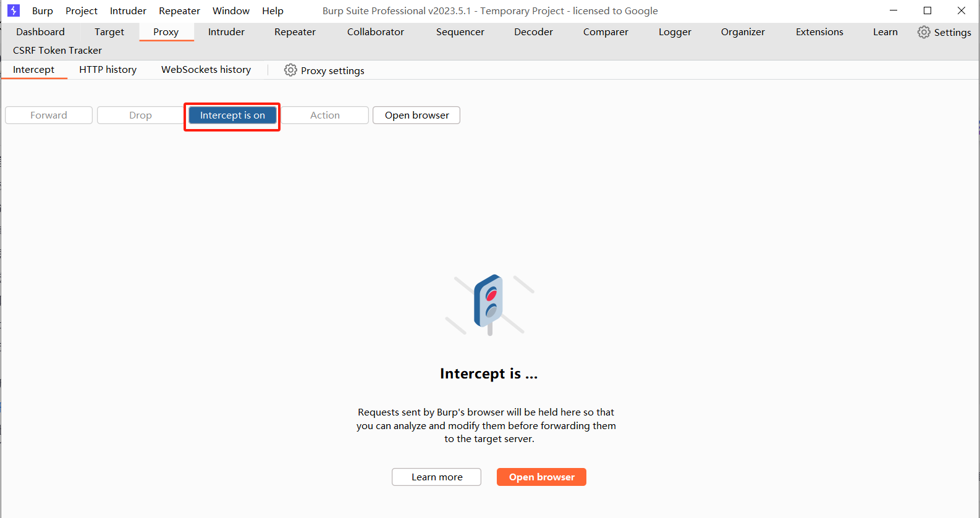Screen dimensions: 980x518
Task: Open the Burp menu
Action: pyautogui.click(x=43, y=10)
